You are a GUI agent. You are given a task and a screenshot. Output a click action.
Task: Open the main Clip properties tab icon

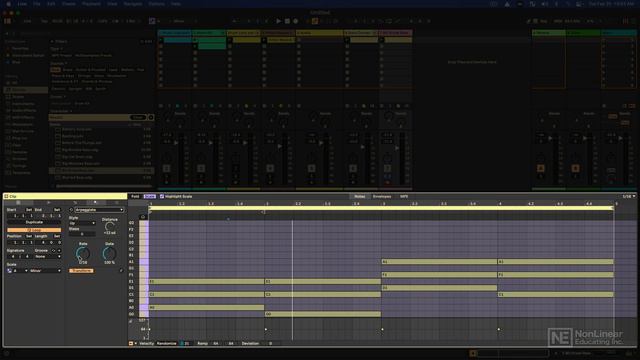pos(18,202)
